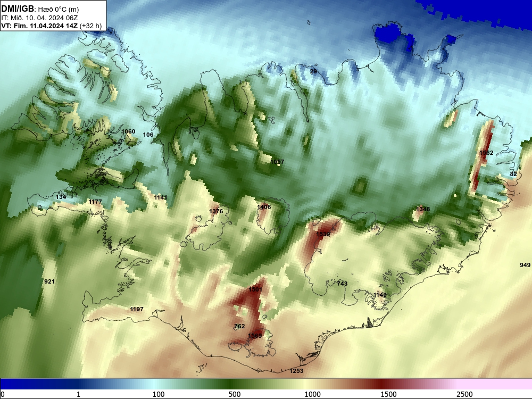Image resolution: width=532 pixels, height=399 pixels.
Task: Click the 1141 value label
Action: 161,197
